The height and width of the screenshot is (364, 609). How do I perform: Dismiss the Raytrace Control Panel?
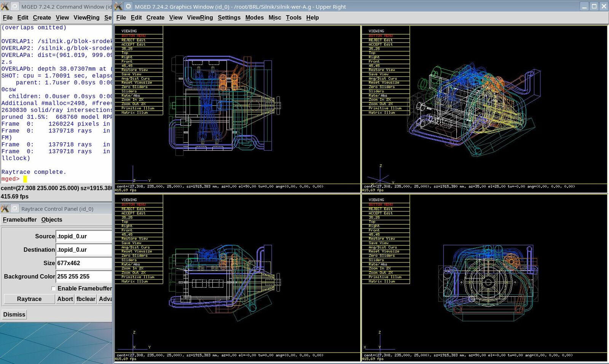pyautogui.click(x=14, y=315)
